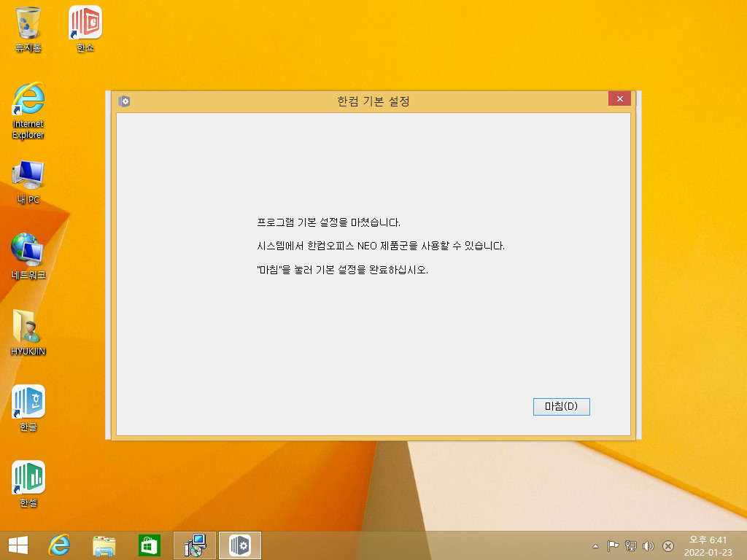Image resolution: width=747 pixels, height=560 pixels.
Task: Open the Windows Start button
Action: tap(18, 545)
